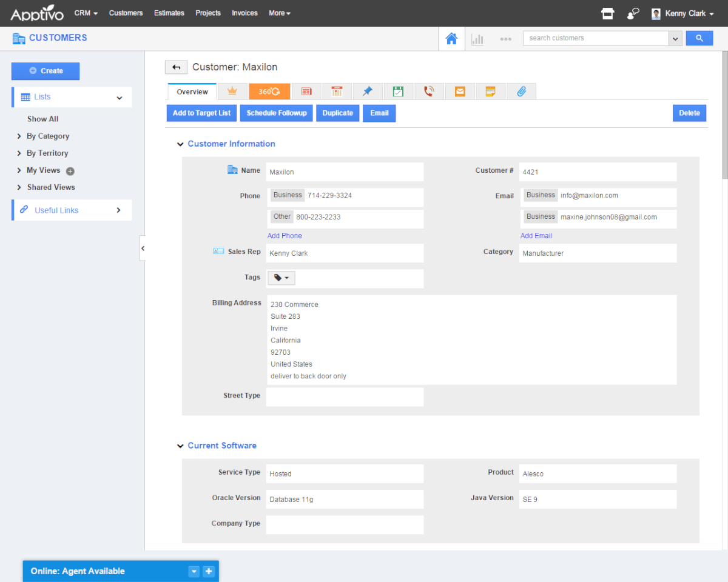Click the Name field containing Maxilon
Image resolution: width=728 pixels, height=582 pixels.
[x=345, y=172]
